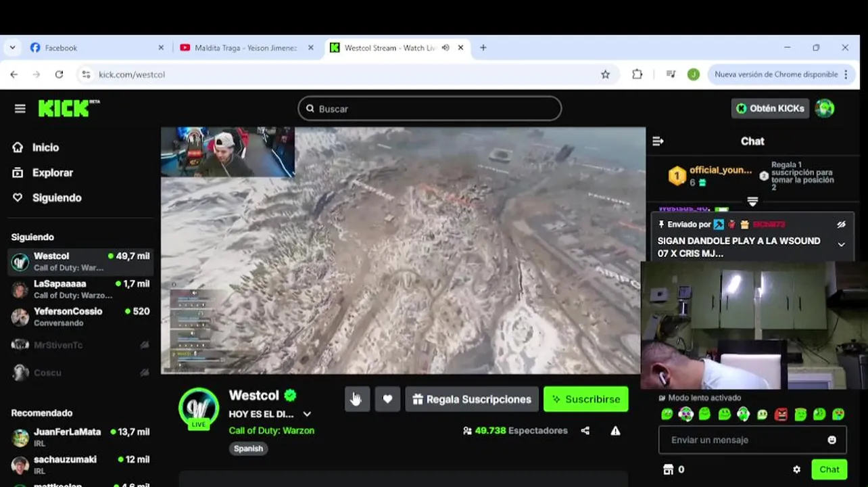Click Obtén KICKs button

pos(770,108)
